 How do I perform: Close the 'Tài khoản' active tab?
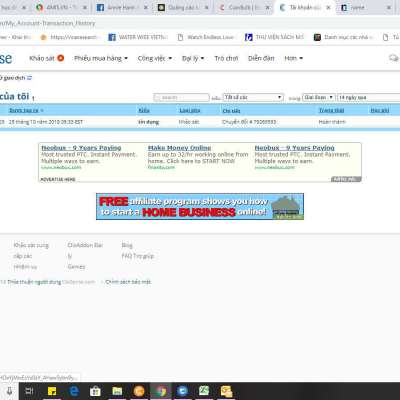pos(328,7)
